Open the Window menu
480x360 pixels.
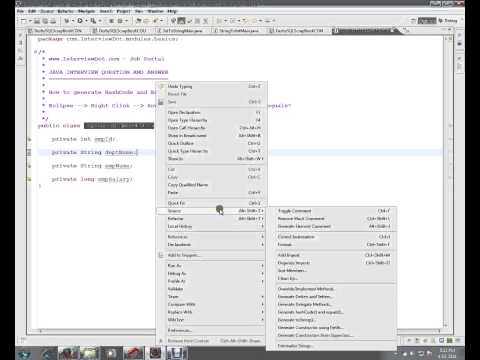155,11
